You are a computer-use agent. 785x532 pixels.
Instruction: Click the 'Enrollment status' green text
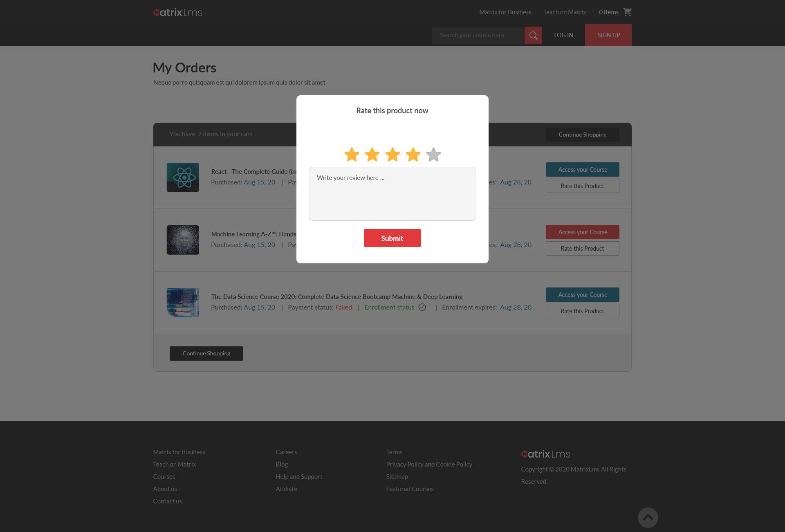click(389, 307)
